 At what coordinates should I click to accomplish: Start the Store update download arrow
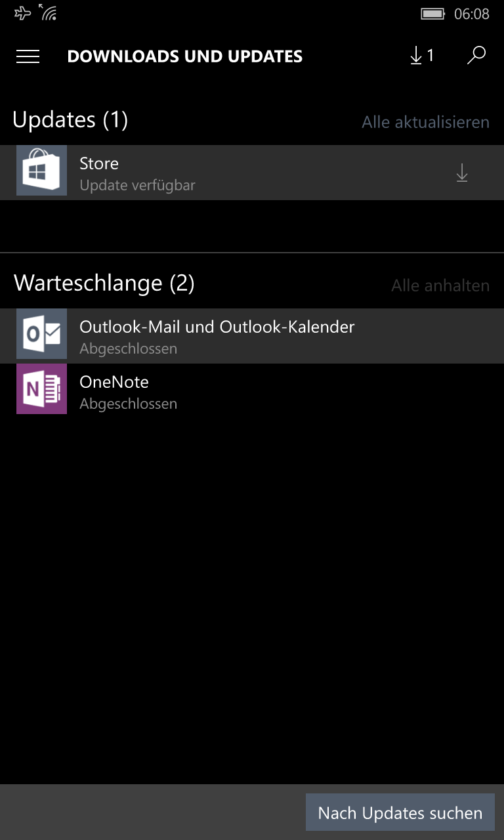(462, 173)
